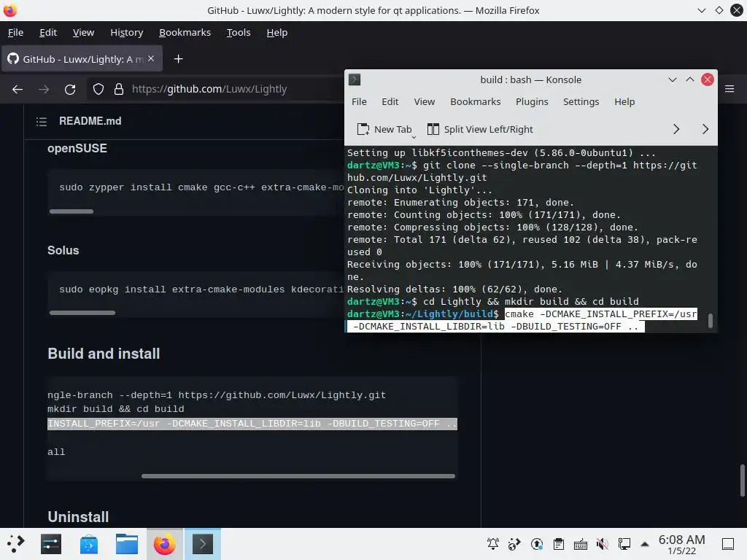The image size is (747, 560).
Task: Click the highlighted cmake command in README
Action: 252,424
